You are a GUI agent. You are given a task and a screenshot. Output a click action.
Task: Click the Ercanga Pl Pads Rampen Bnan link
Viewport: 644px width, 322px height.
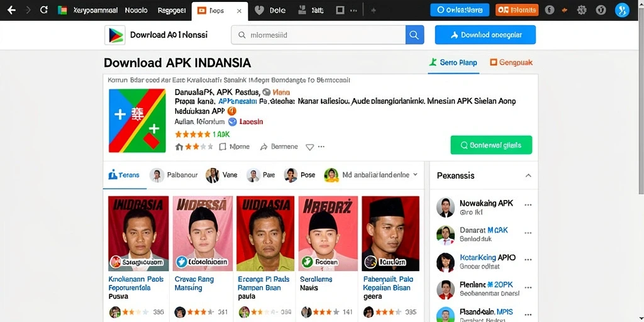(264, 284)
